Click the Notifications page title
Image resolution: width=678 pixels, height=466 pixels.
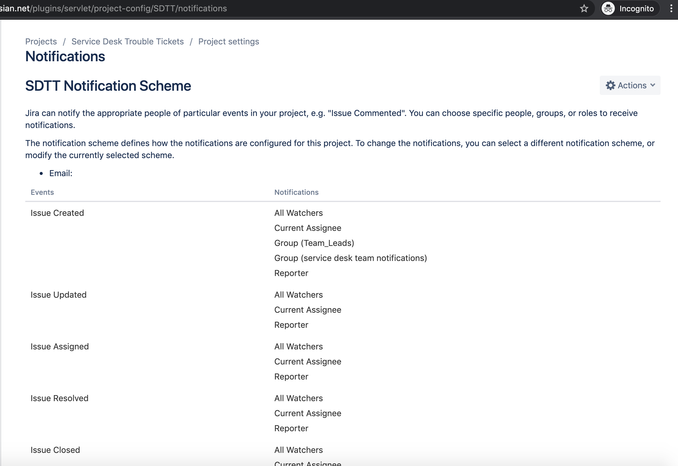pyautogui.click(x=65, y=57)
